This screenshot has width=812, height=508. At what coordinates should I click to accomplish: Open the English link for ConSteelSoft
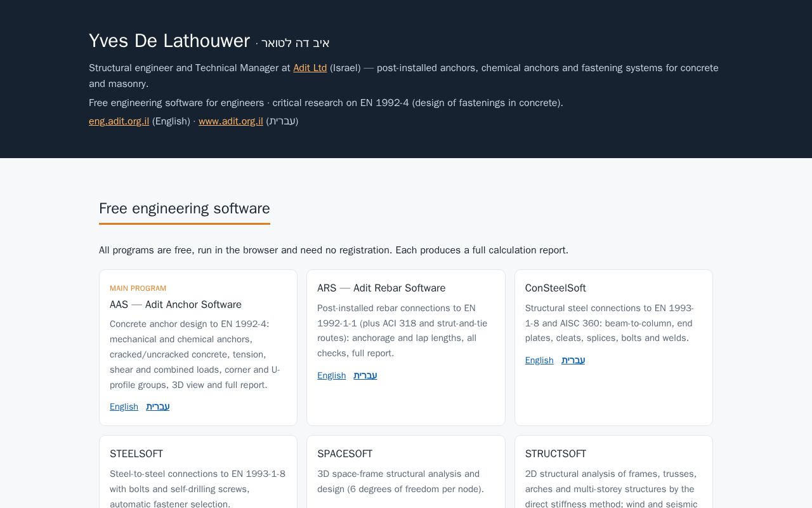[x=539, y=361]
